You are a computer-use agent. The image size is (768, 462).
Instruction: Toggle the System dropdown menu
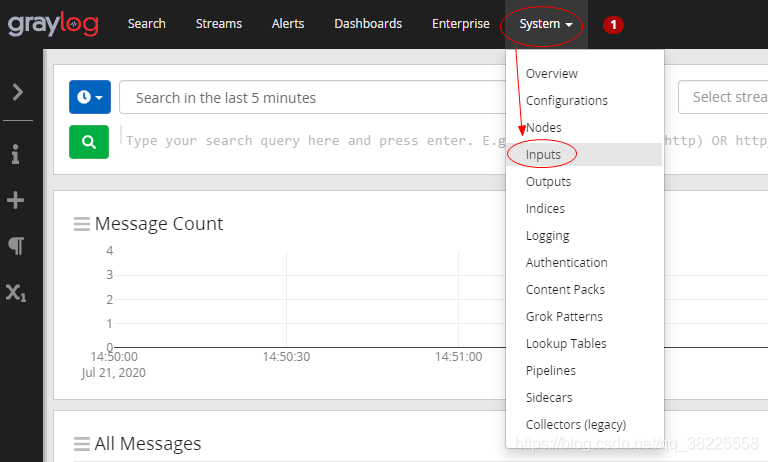(x=546, y=24)
